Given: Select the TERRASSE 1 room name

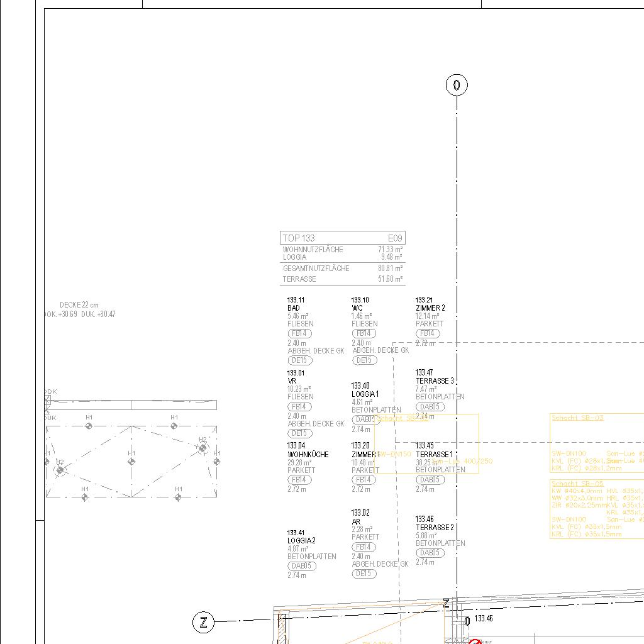Looking at the screenshot, I should click(x=435, y=454).
